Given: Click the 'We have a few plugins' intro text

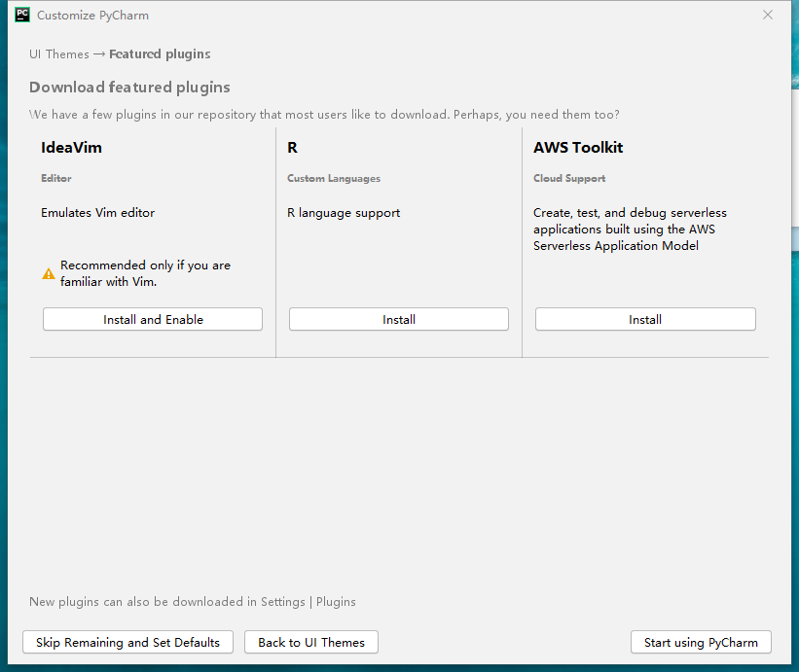Looking at the screenshot, I should [324, 115].
